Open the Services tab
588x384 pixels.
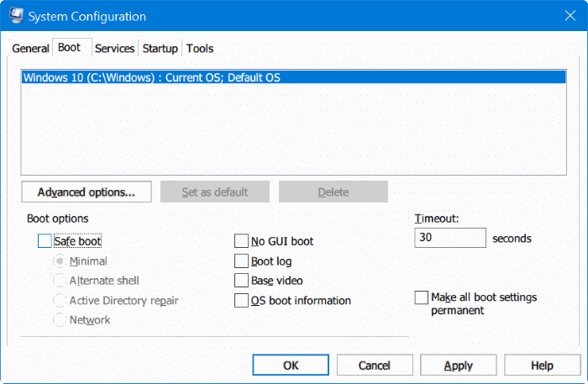[114, 49]
